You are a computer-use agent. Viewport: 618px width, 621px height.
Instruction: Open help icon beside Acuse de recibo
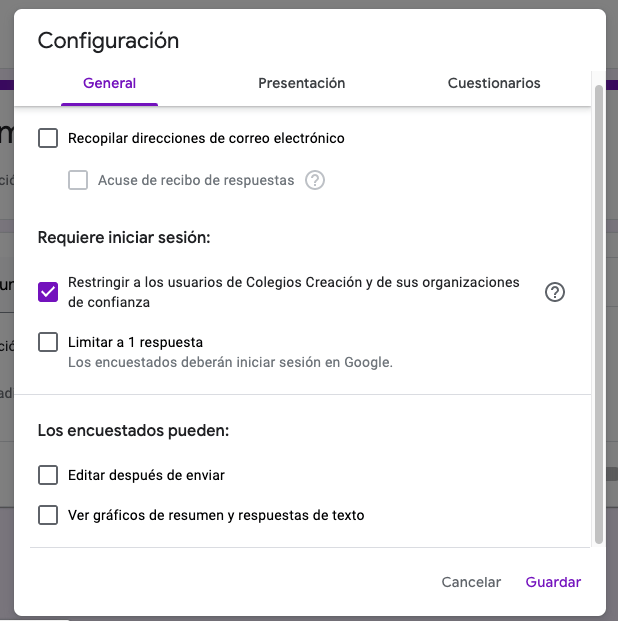(x=315, y=181)
